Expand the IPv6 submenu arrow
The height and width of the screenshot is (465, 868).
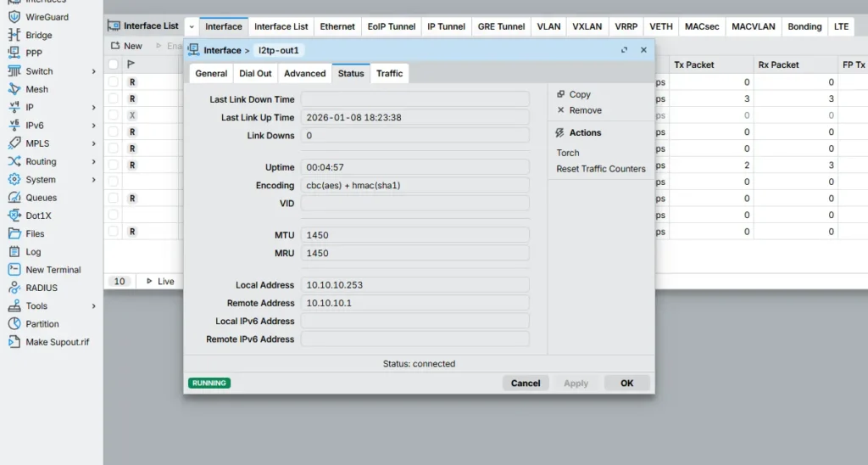click(93, 126)
